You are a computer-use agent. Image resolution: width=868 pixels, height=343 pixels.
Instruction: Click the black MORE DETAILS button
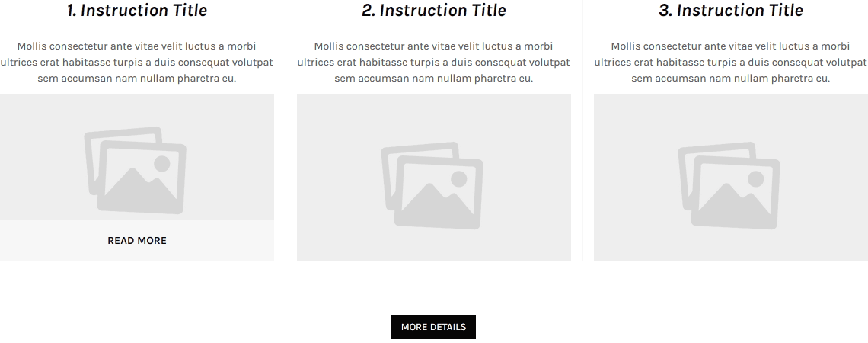433,327
